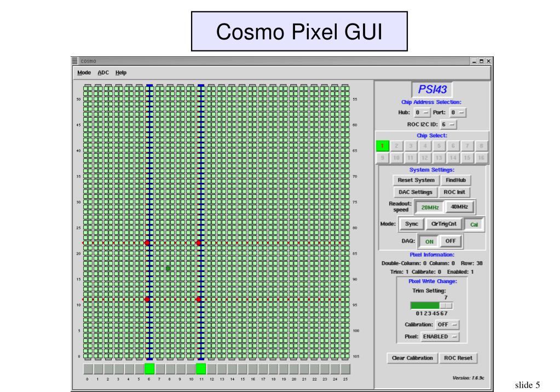Close the cosmo window
This screenshot has height=392, width=560.
[x=489, y=61]
